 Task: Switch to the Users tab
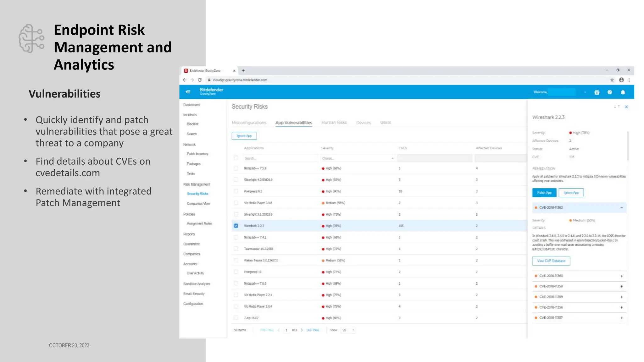pyautogui.click(x=386, y=123)
